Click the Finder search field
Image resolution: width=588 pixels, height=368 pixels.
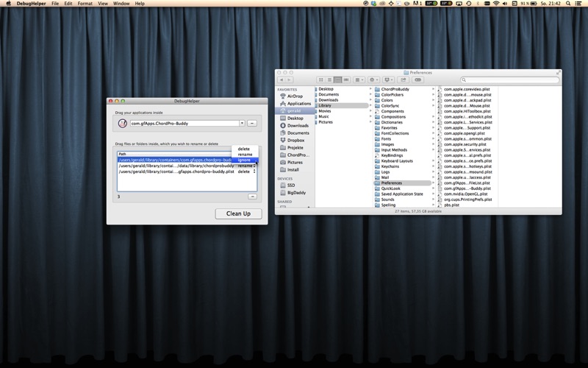tap(509, 79)
